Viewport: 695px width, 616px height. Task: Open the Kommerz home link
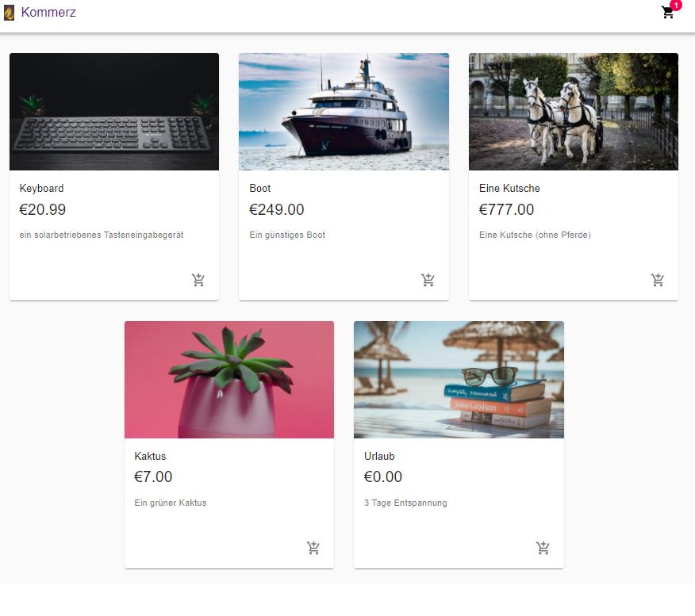48,13
